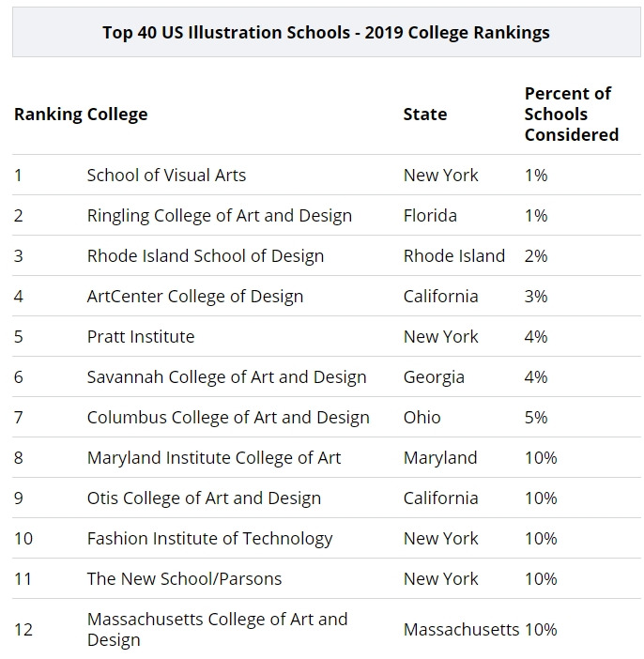Click the Georgia state cell
The image size is (644, 659).
point(434,377)
